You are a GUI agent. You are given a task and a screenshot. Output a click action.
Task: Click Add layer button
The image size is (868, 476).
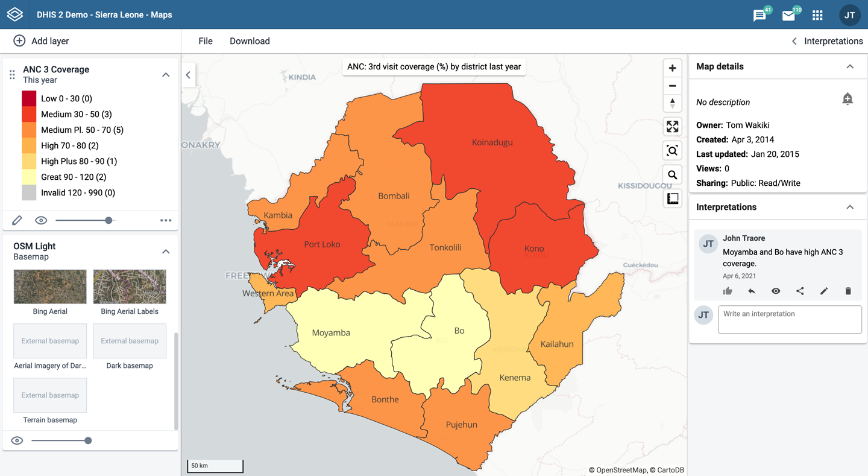(41, 41)
